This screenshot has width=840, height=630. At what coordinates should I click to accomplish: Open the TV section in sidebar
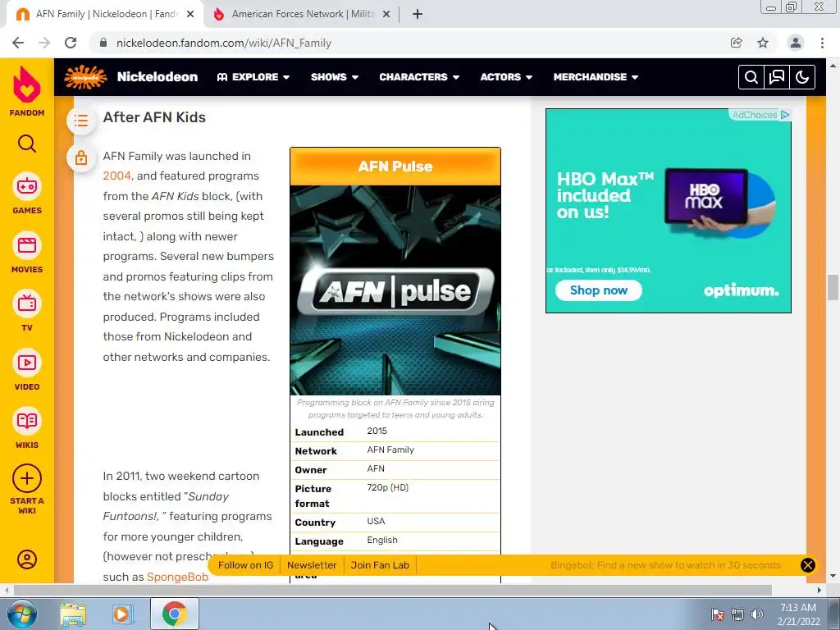pos(27,311)
